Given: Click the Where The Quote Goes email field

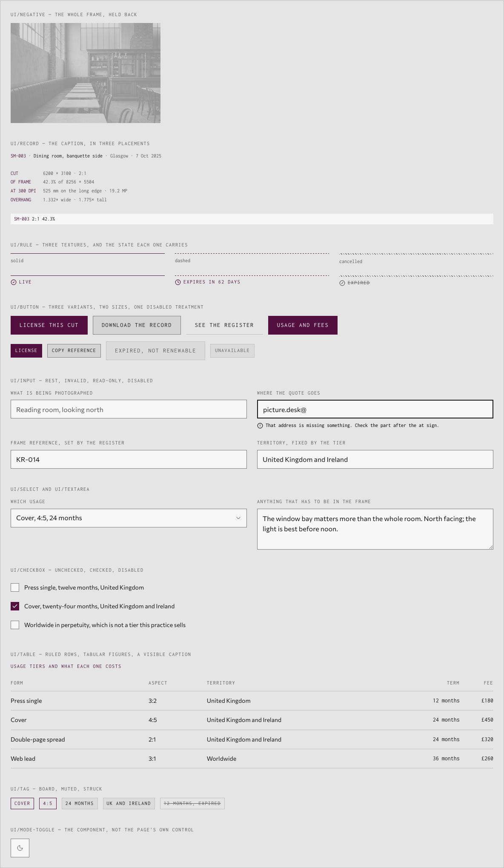Looking at the screenshot, I should click(x=375, y=409).
